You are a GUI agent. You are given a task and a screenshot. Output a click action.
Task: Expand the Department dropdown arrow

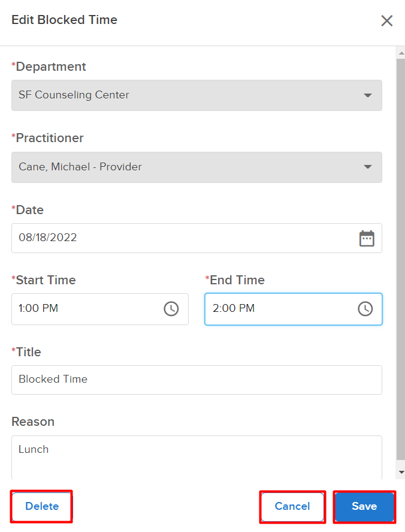pyautogui.click(x=368, y=95)
